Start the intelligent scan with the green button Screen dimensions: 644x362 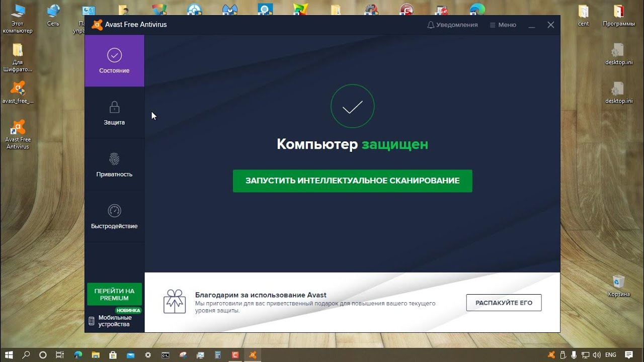tap(352, 180)
